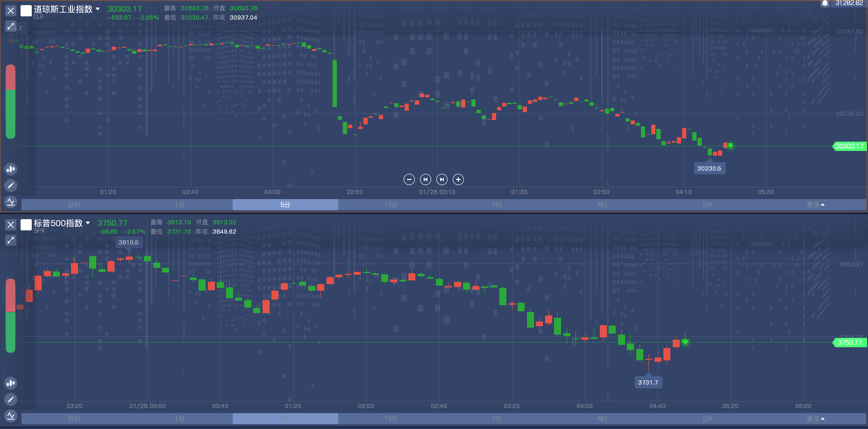The height and width of the screenshot is (429, 868).
Task: Expand the 更多 timeframe menu in DJI panel
Action: coord(816,205)
